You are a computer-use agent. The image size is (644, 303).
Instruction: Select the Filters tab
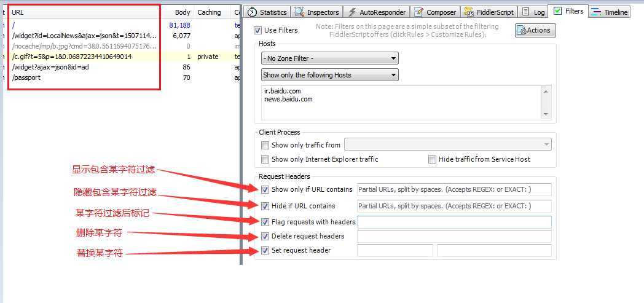click(x=569, y=11)
